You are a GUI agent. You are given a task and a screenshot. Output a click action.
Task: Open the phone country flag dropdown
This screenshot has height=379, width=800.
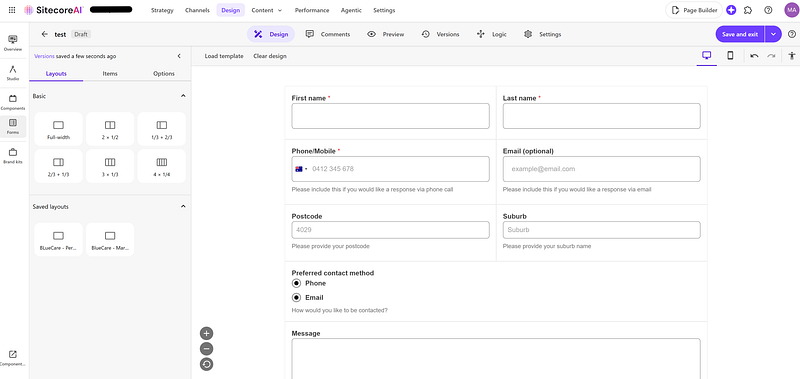pyautogui.click(x=301, y=169)
